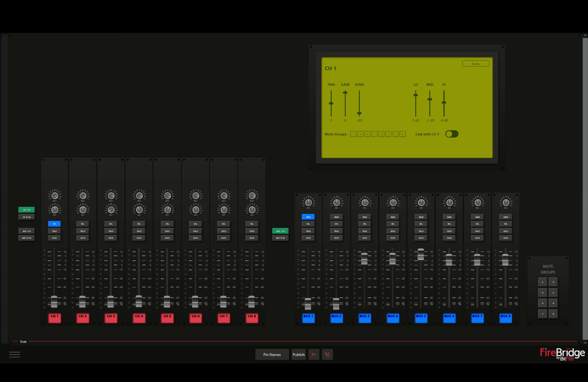Toggle the Link with CH 2 switch
The image size is (588, 382).
(x=452, y=134)
